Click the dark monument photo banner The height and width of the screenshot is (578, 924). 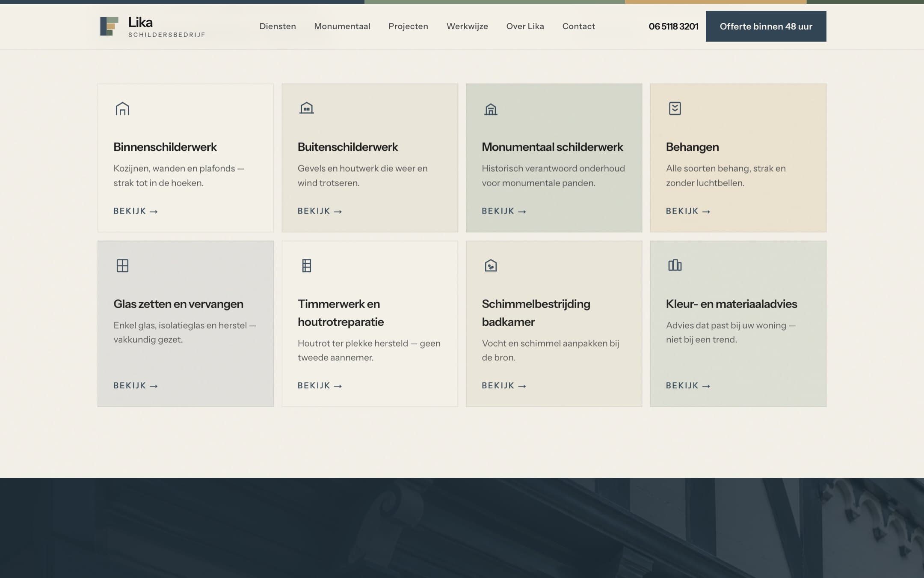click(x=462, y=528)
